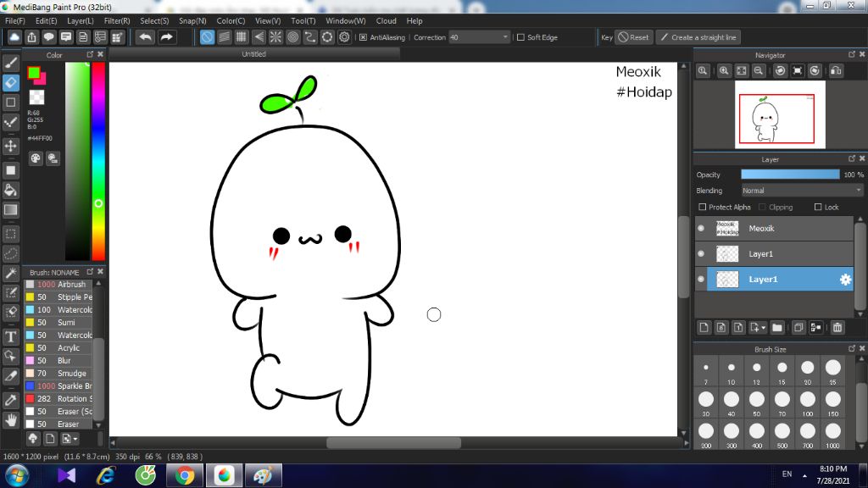This screenshot has width=868, height=488.
Task: Select the Bucket fill tool
Action: (11, 190)
